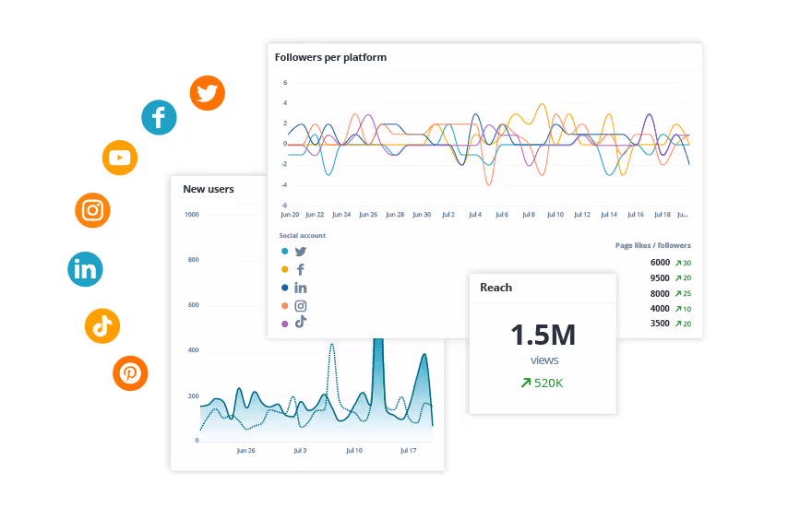This screenshot has width=812, height=519.
Task: Click the 8000 followers value
Action: [660, 294]
